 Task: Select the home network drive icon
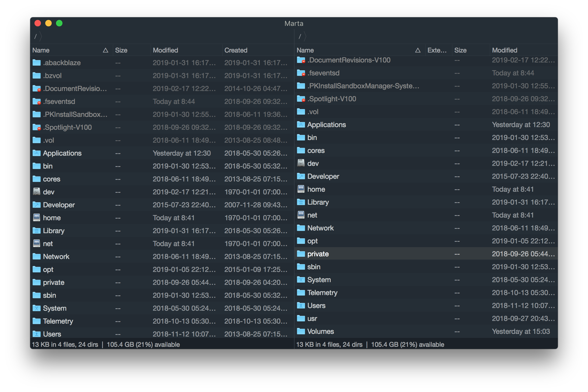click(x=36, y=218)
